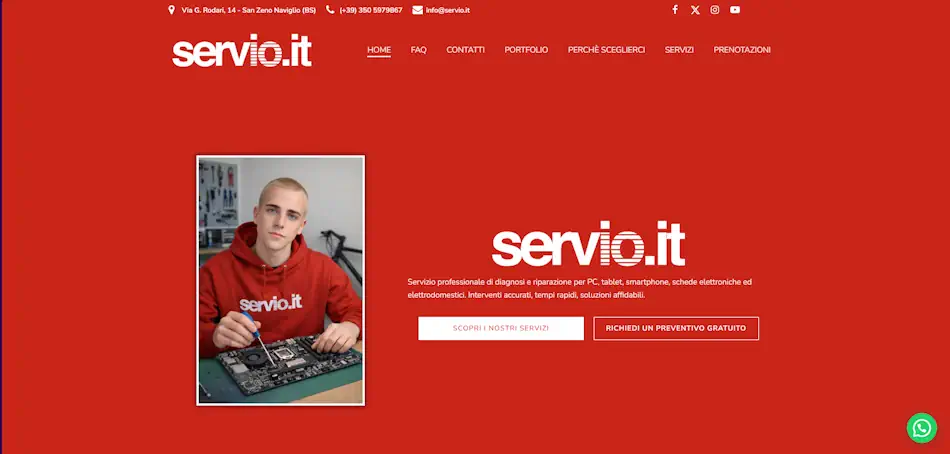950x454 pixels.
Task: Click the phone handset icon
Action: click(330, 10)
